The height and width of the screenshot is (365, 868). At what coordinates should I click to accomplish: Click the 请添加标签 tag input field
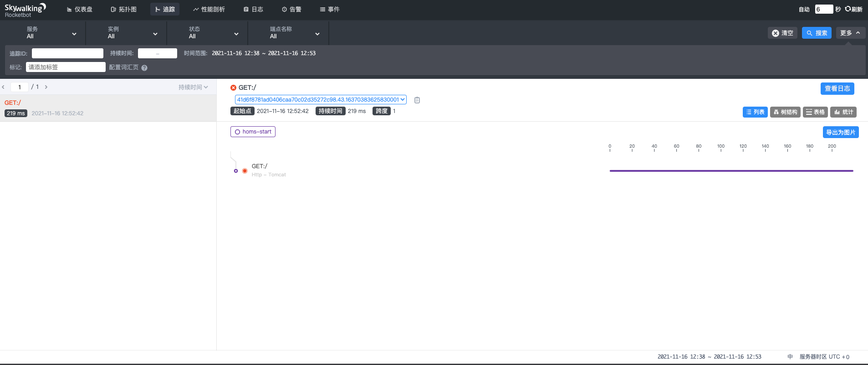click(x=66, y=67)
